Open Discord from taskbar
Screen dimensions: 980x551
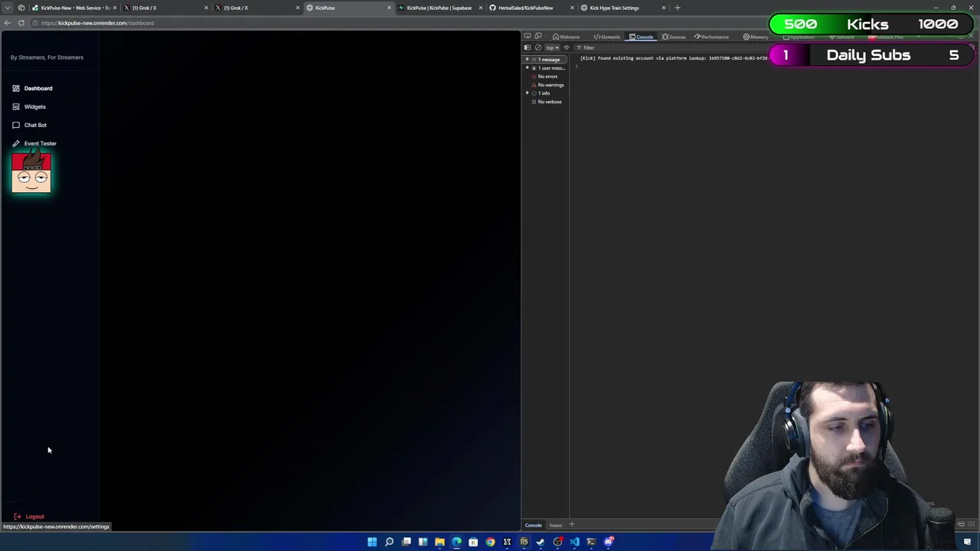[608, 542]
